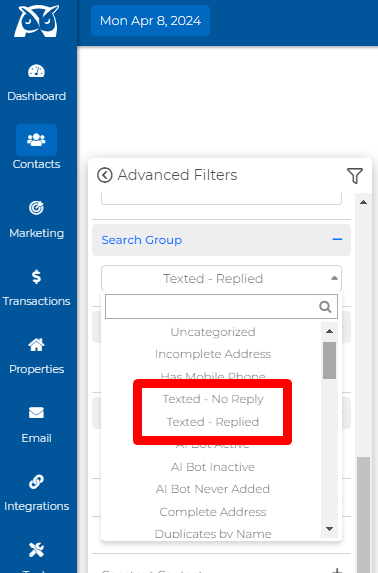Open the Texted - Replied combo box
This screenshot has height=573, width=378.
click(x=222, y=278)
